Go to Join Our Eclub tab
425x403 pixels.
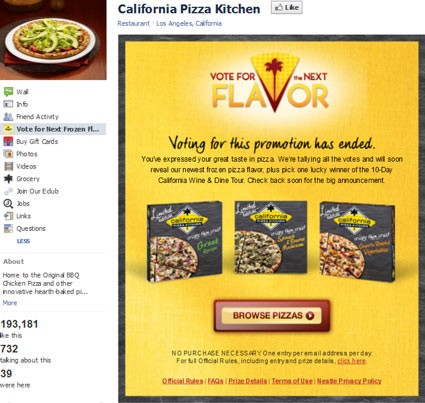click(x=37, y=191)
